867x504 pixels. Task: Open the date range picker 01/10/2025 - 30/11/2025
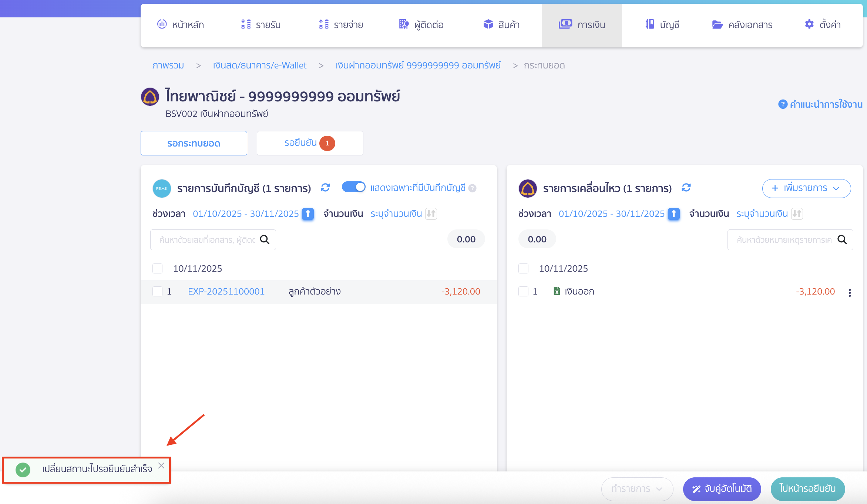(246, 214)
